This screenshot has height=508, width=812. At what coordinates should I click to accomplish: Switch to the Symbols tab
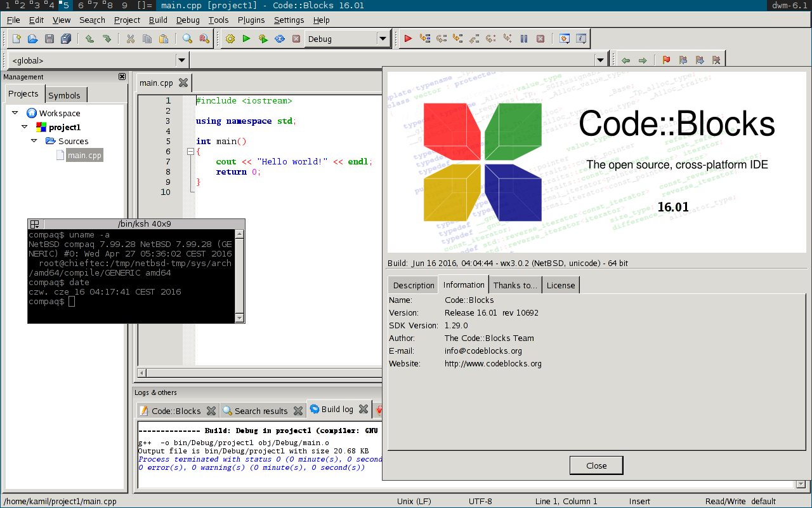(x=65, y=95)
